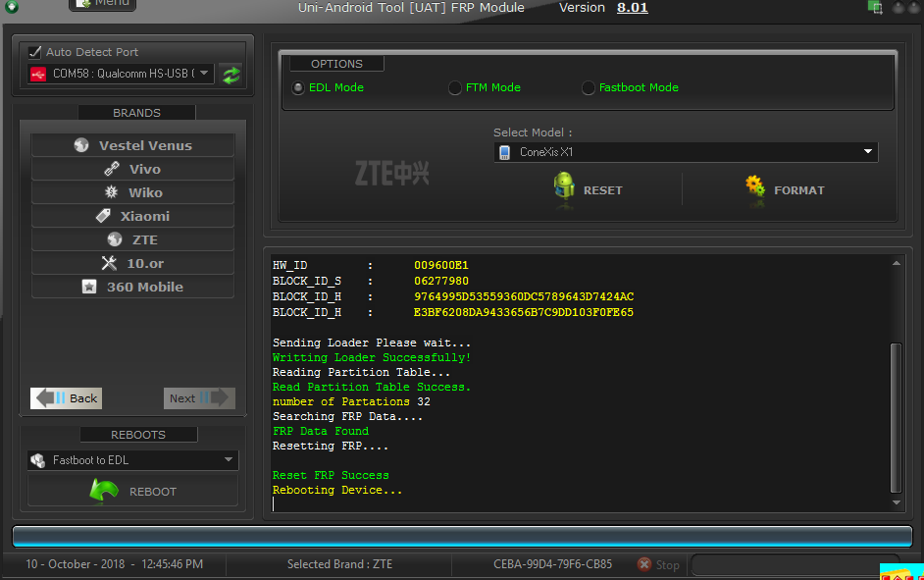This screenshot has width=924, height=580.
Task: Select the EDL Mode radio button
Action: click(x=298, y=87)
